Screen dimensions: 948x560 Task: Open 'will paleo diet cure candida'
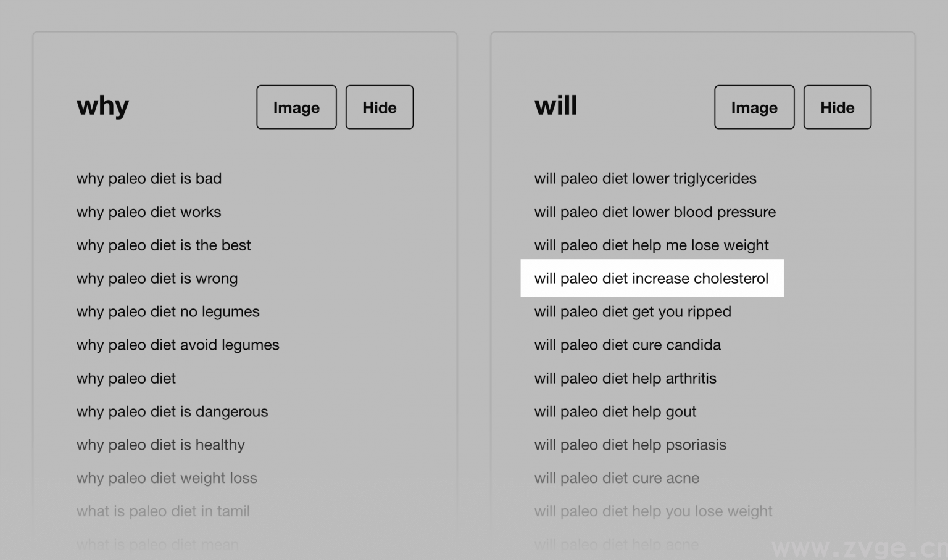[x=627, y=345]
